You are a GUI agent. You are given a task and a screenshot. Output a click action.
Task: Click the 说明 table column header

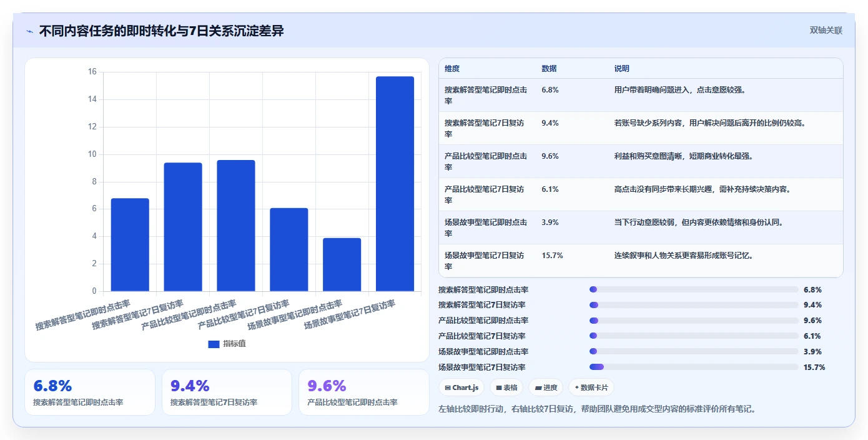622,69
